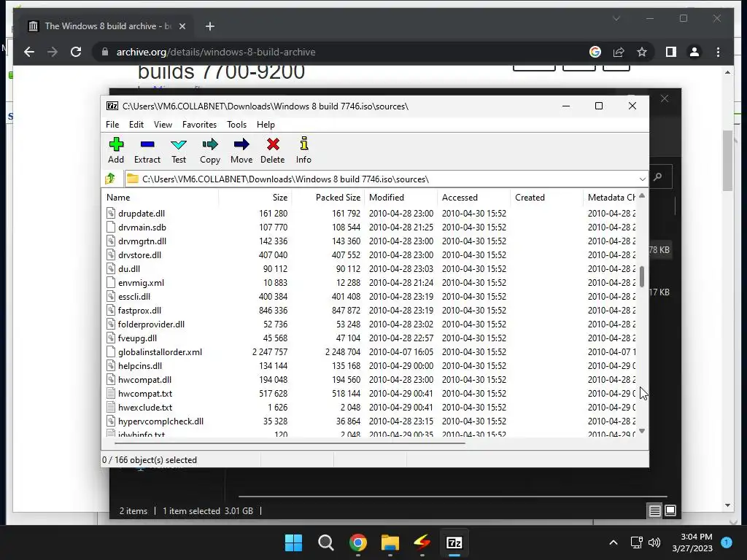The height and width of the screenshot is (560, 747).
Task: Open File Explorer from the taskbar
Action: coord(390,542)
